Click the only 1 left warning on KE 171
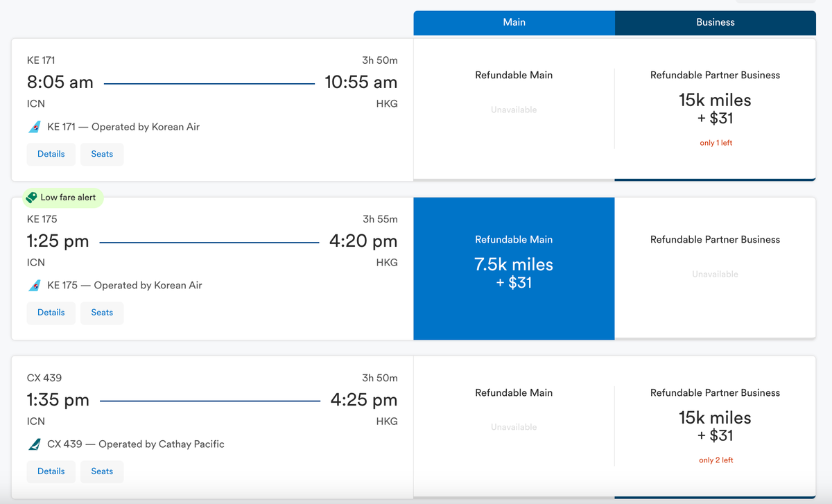The width and height of the screenshot is (832, 504). pyautogui.click(x=716, y=142)
